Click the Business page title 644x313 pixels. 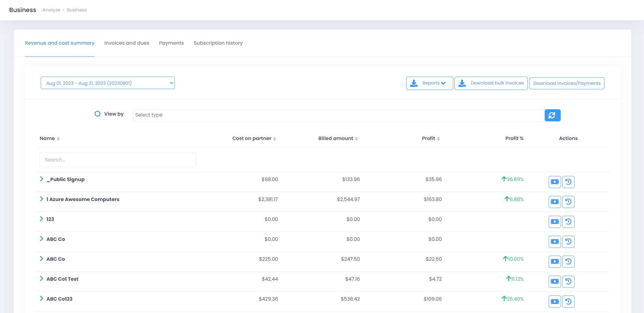[x=23, y=10]
